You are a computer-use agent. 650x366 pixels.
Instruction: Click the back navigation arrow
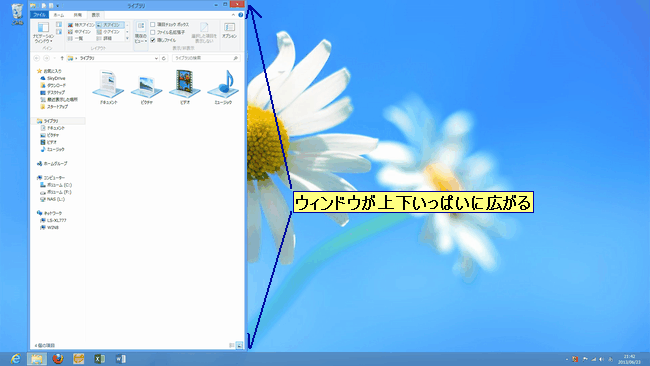(x=36, y=58)
